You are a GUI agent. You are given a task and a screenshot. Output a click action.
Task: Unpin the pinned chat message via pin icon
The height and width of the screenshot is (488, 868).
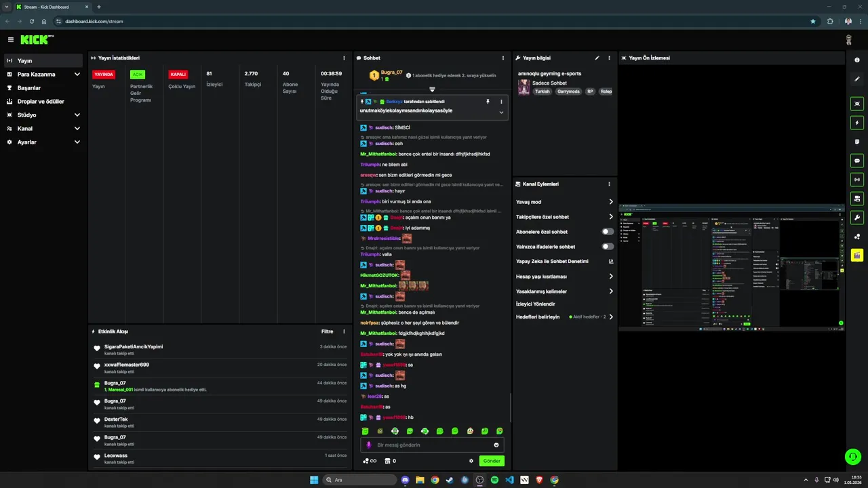coord(488,102)
